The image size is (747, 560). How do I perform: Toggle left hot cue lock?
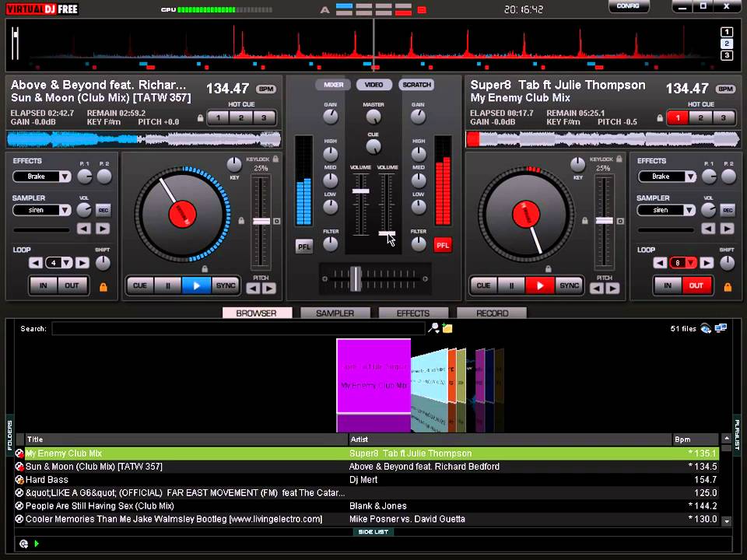pyautogui.click(x=201, y=117)
